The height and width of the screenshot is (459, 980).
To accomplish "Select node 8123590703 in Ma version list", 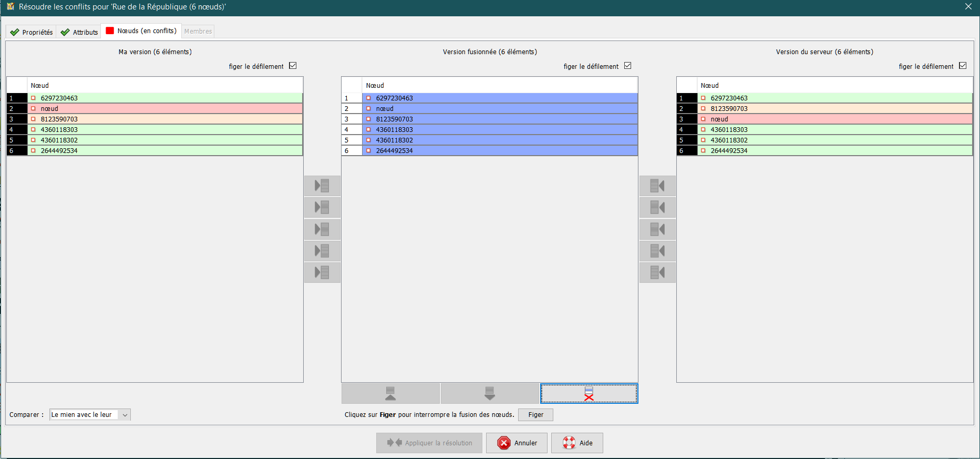I will point(59,119).
